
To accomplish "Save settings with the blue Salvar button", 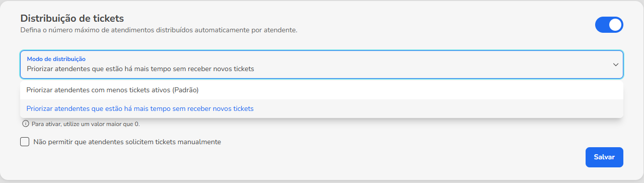I will [x=604, y=157].
